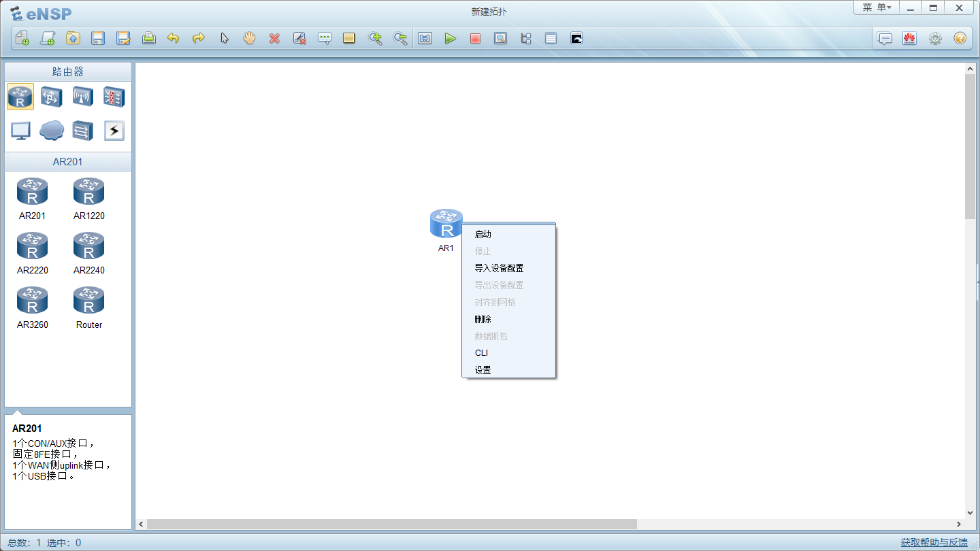Viewport: 980px width, 551px height.
Task: Select the custom device category icon
Action: click(x=83, y=130)
